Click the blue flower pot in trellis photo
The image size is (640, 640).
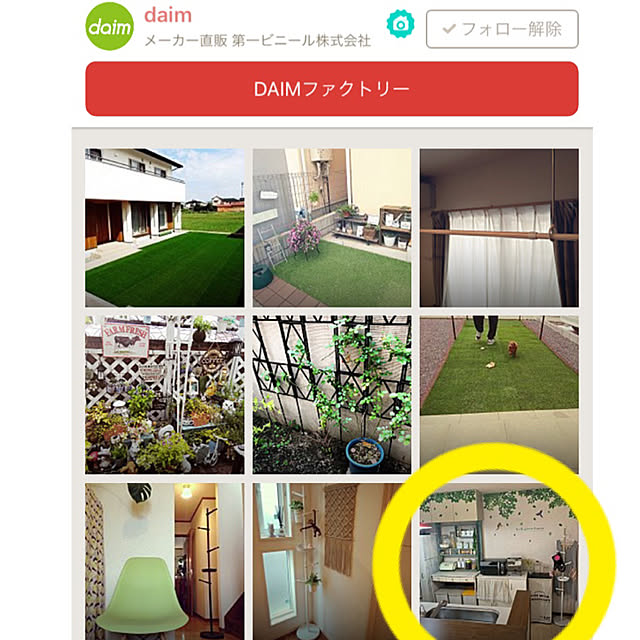coord(364,455)
